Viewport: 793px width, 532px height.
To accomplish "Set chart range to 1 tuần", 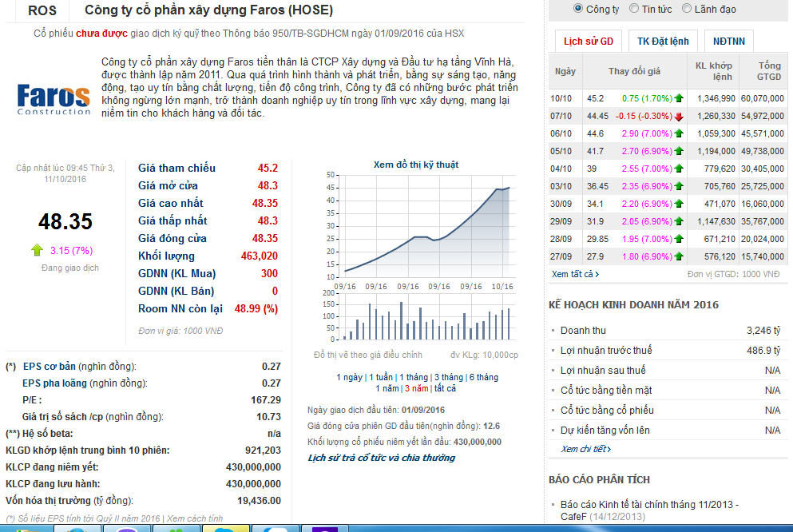I will point(381,377).
